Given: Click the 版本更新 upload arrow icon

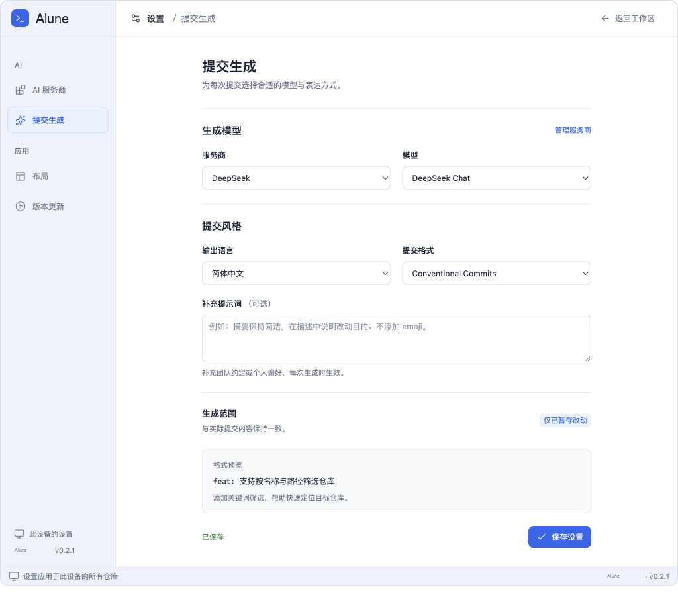Looking at the screenshot, I should click(21, 207).
